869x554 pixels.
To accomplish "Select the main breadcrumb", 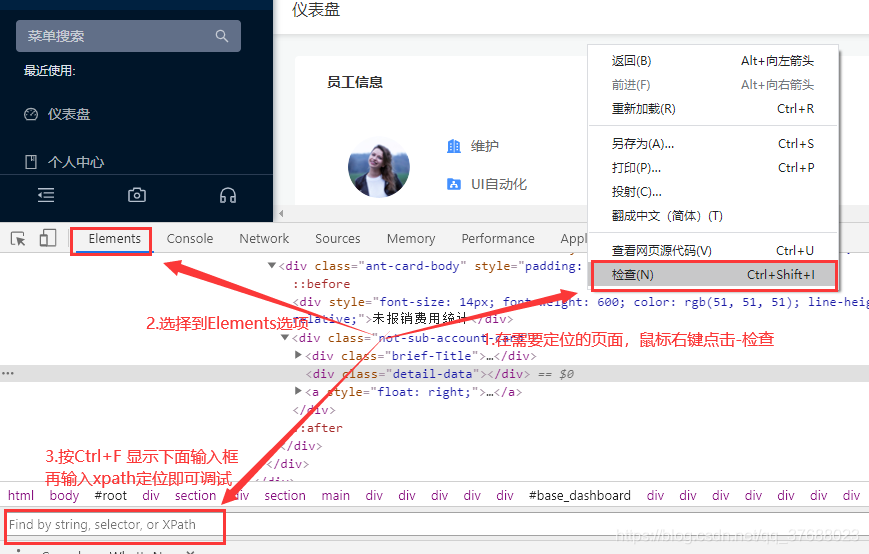I will 335,495.
